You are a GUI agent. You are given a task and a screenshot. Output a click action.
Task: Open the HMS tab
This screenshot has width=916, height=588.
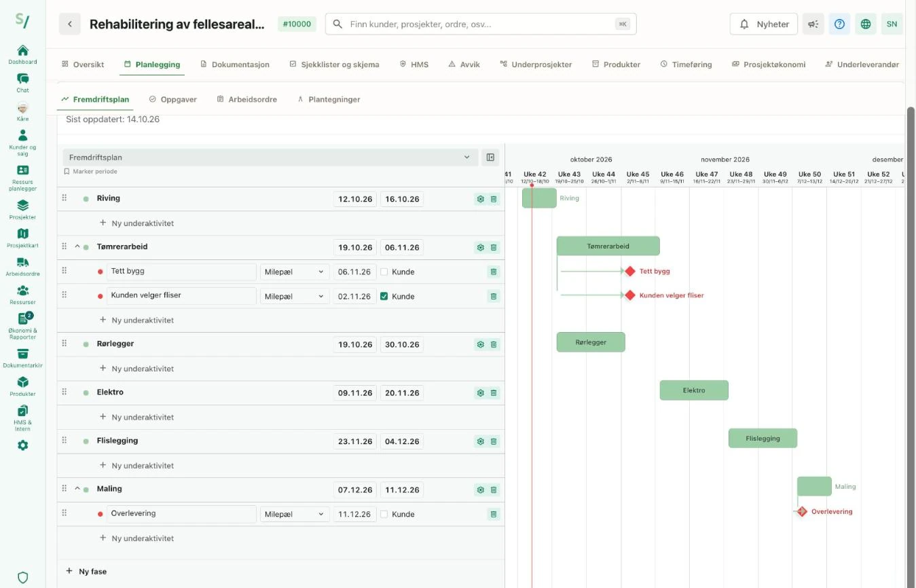click(414, 65)
